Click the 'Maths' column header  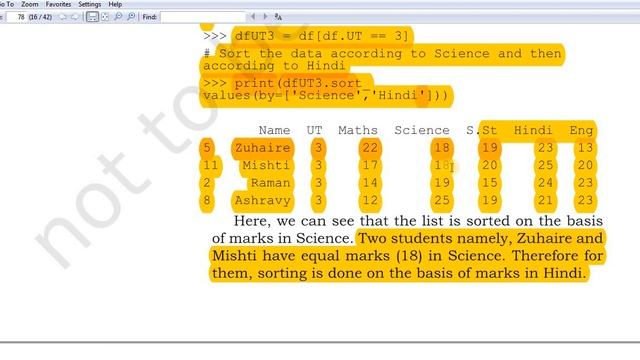(358, 130)
